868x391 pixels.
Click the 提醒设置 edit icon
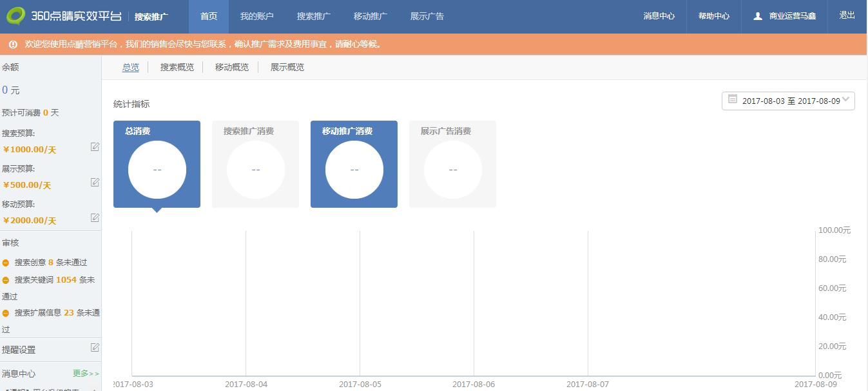95,348
